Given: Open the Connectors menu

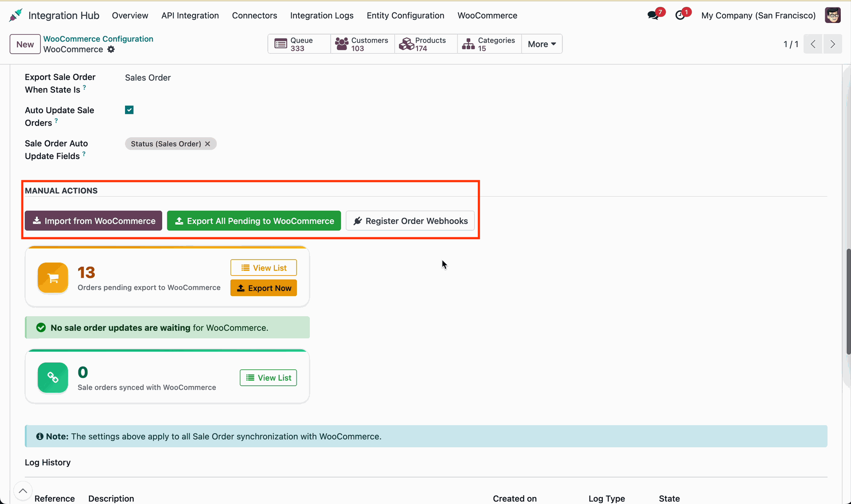Looking at the screenshot, I should [x=254, y=16].
